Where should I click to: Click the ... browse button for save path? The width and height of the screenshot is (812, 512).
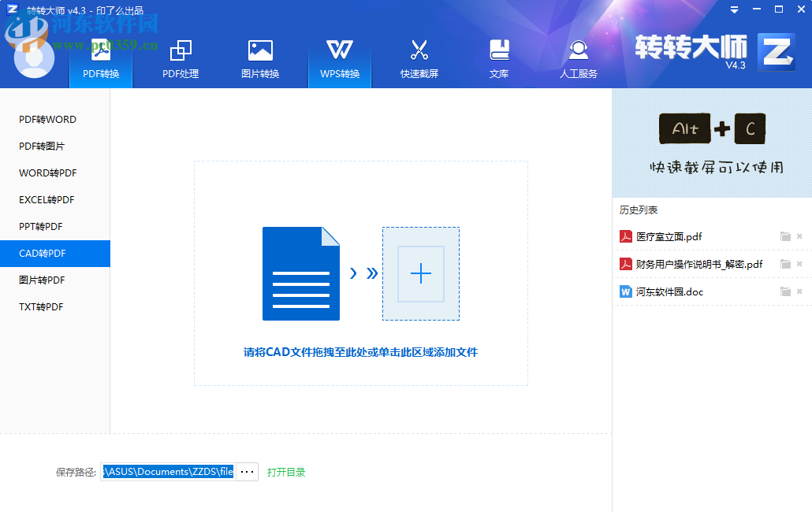point(247,471)
